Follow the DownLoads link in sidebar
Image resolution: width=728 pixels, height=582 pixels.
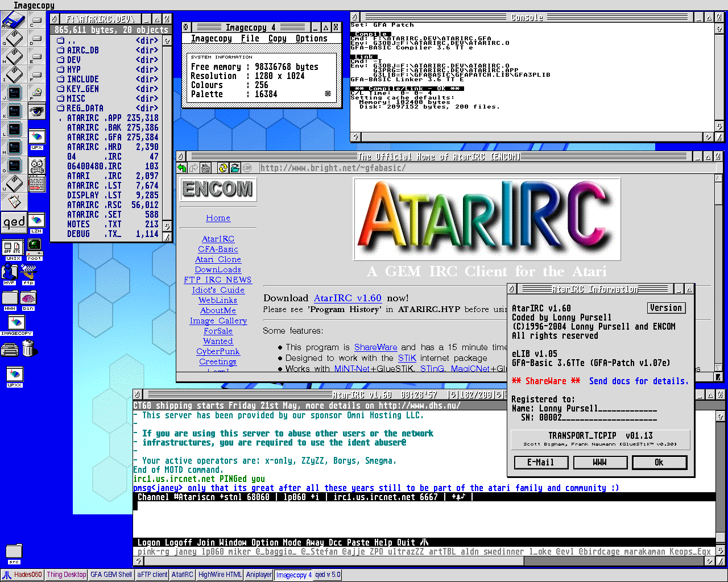pos(218,269)
